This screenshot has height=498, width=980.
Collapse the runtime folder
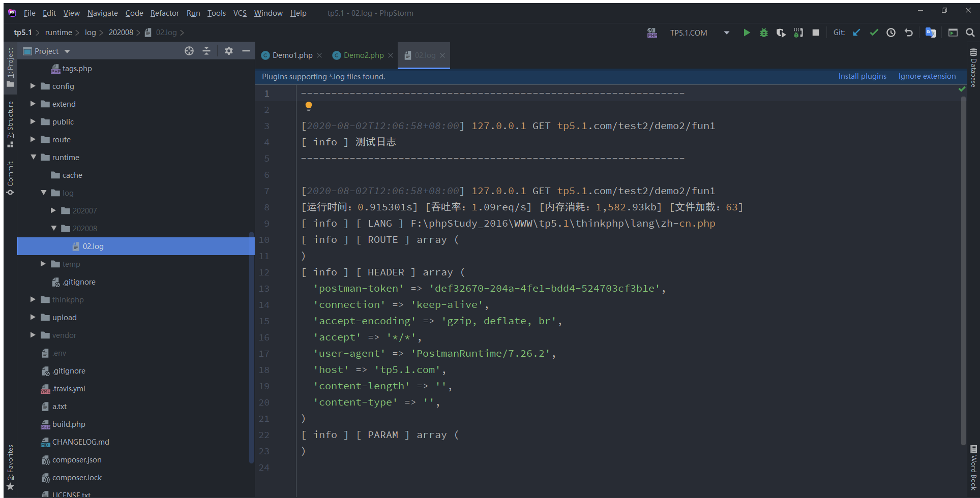pos(33,157)
